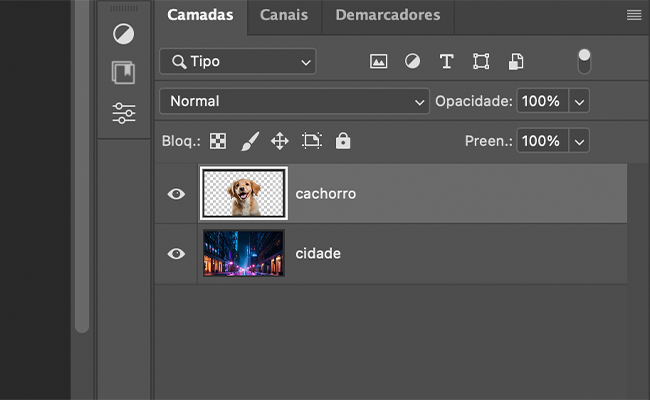The height and width of the screenshot is (400, 650).
Task: Filter layers by pixel image icon
Action: pos(378,61)
